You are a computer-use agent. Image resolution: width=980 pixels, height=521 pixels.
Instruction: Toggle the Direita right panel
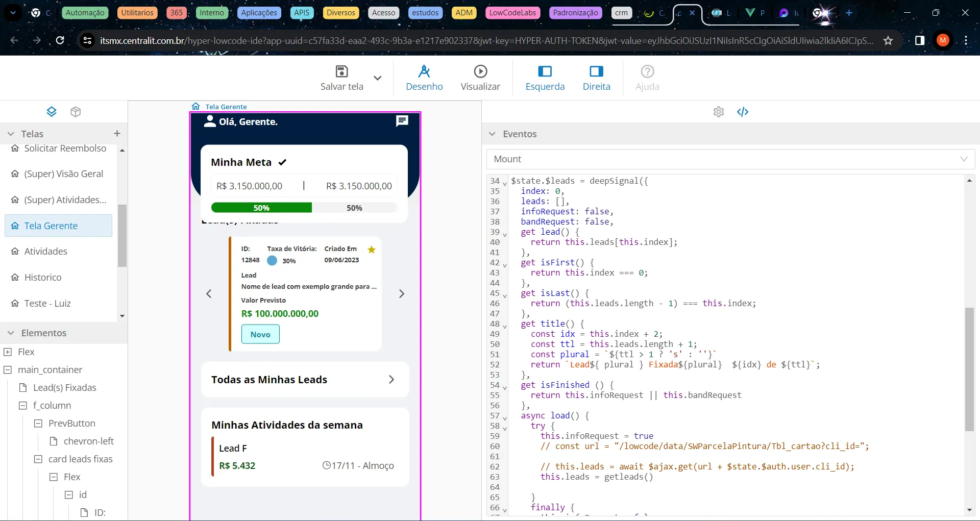(596, 78)
